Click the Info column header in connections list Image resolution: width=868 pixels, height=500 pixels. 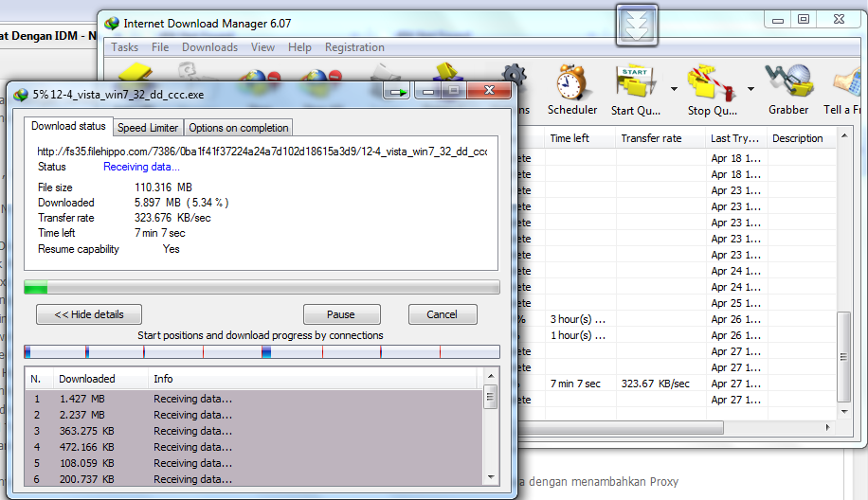coord(313,379)
